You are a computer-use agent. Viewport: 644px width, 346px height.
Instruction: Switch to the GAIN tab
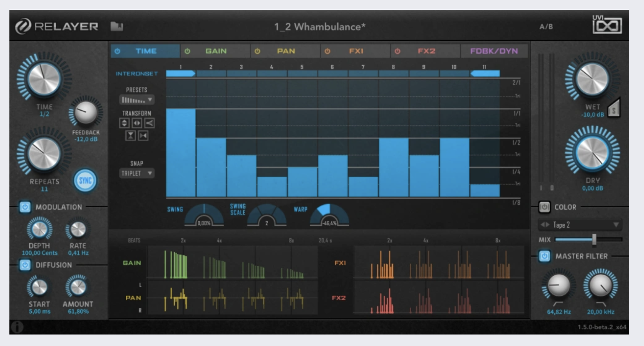point(215,51)
